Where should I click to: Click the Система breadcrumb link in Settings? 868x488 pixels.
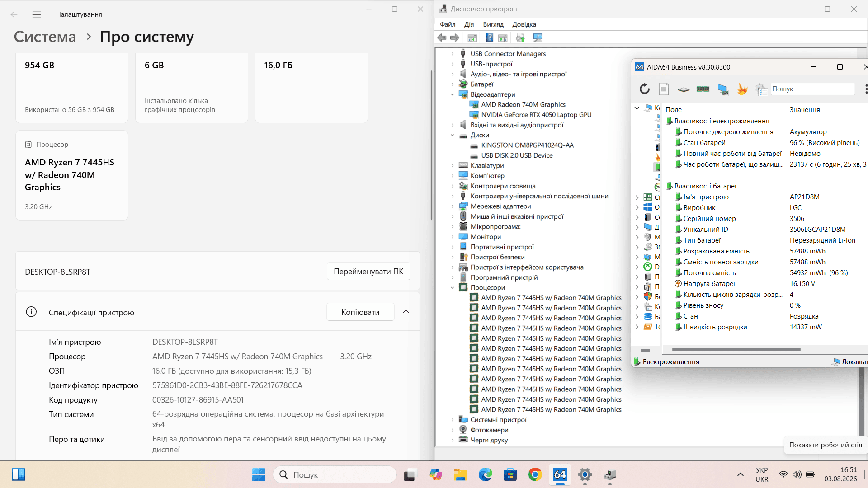(45, 37)
